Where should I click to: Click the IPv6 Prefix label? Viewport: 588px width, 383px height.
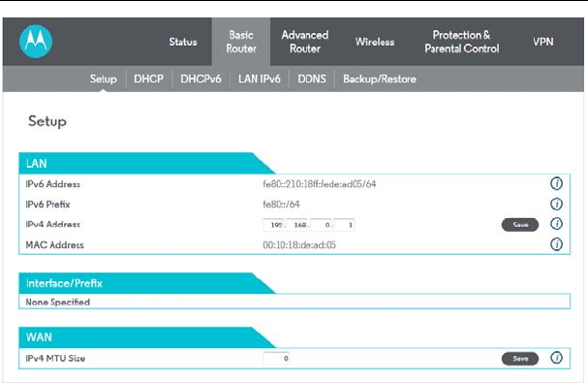[x=47, y=205]
